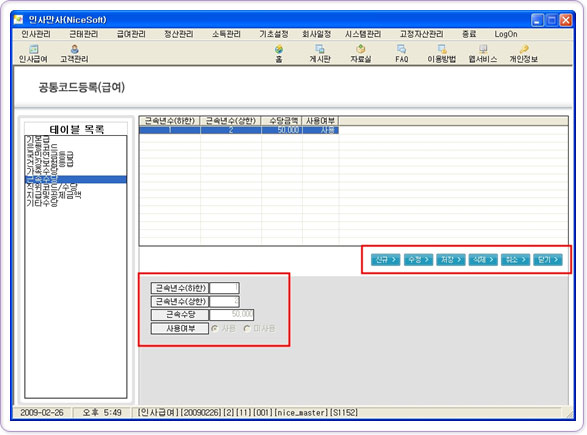The height and width of the screenshot is (435, 587).
Task: Select the first row in the grid
Action: click(x=239, y=130)
